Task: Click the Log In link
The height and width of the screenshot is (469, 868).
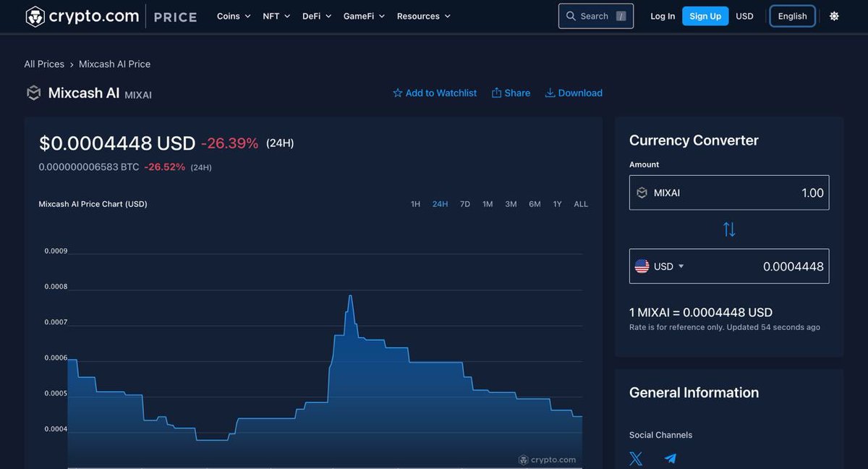Action: coord(663,16)
